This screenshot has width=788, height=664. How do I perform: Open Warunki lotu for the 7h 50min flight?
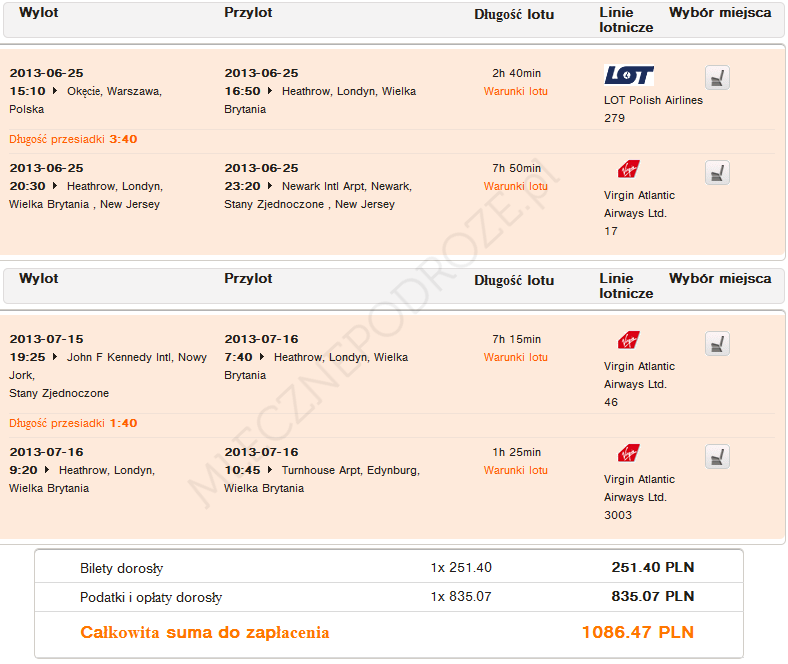pyautogui.click(x=516, y=186)
